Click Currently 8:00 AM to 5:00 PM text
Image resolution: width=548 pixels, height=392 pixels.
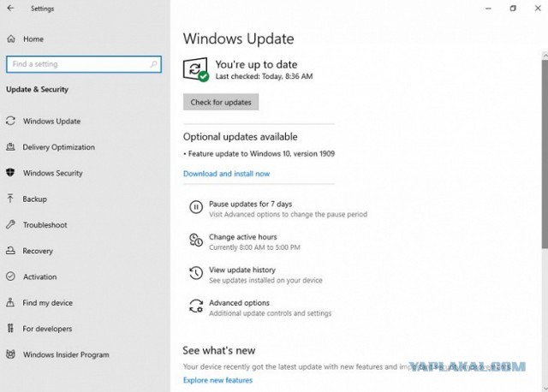[254, 247]
